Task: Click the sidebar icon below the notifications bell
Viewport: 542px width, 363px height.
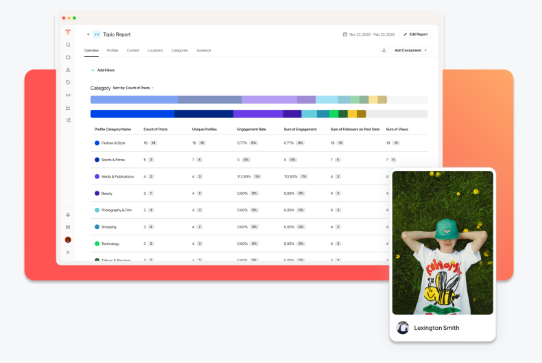Action: coord(68,227)
